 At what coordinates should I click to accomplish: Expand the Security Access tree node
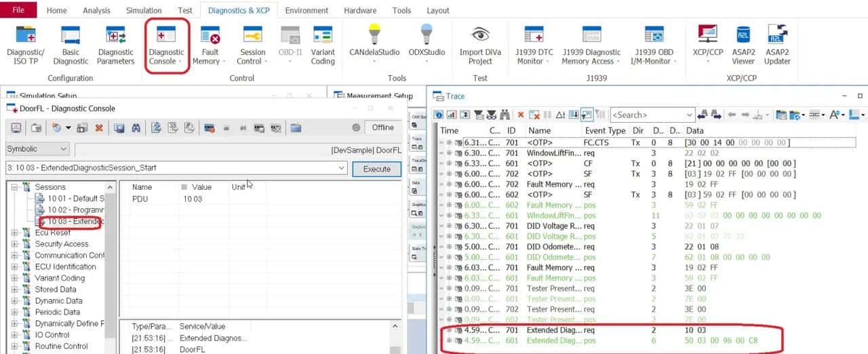[x=15, y=244]
